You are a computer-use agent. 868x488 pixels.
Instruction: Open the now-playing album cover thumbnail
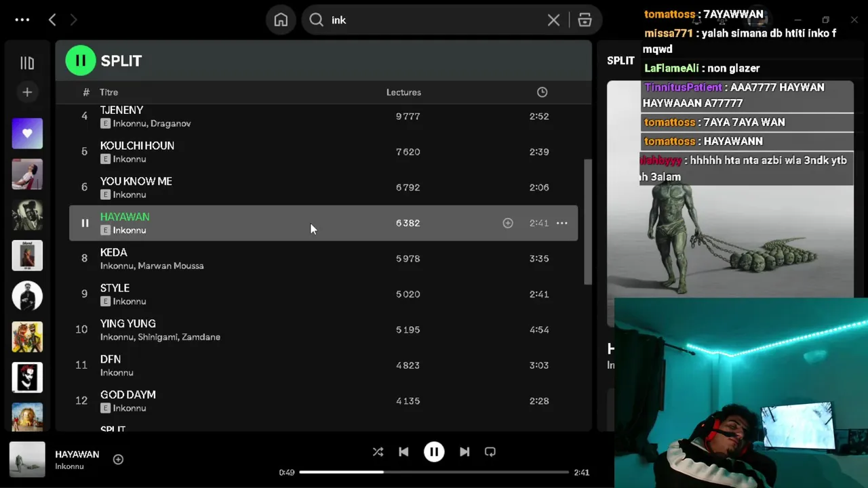[x=27, y=460]
